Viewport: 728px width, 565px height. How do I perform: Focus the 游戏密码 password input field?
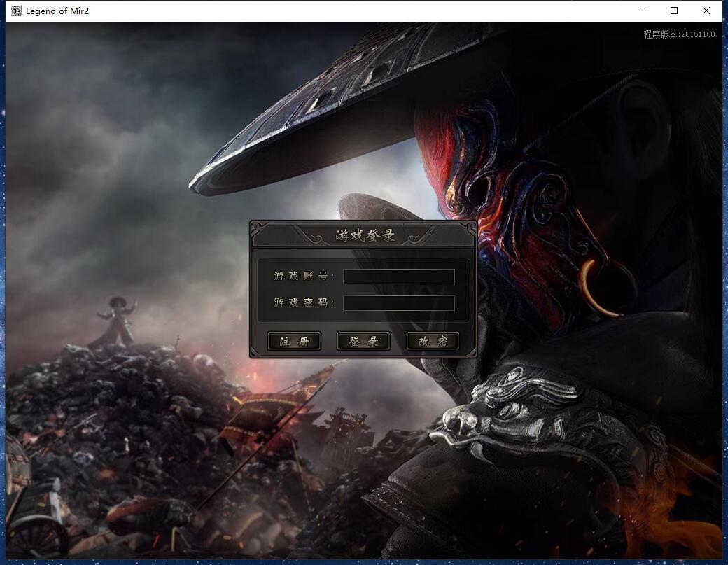point(399,303)
